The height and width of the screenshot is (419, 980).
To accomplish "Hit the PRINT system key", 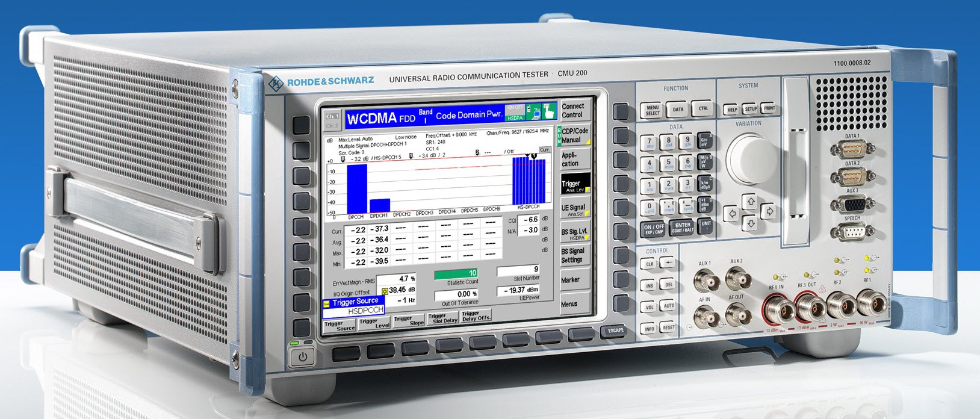I will point(769,108).
